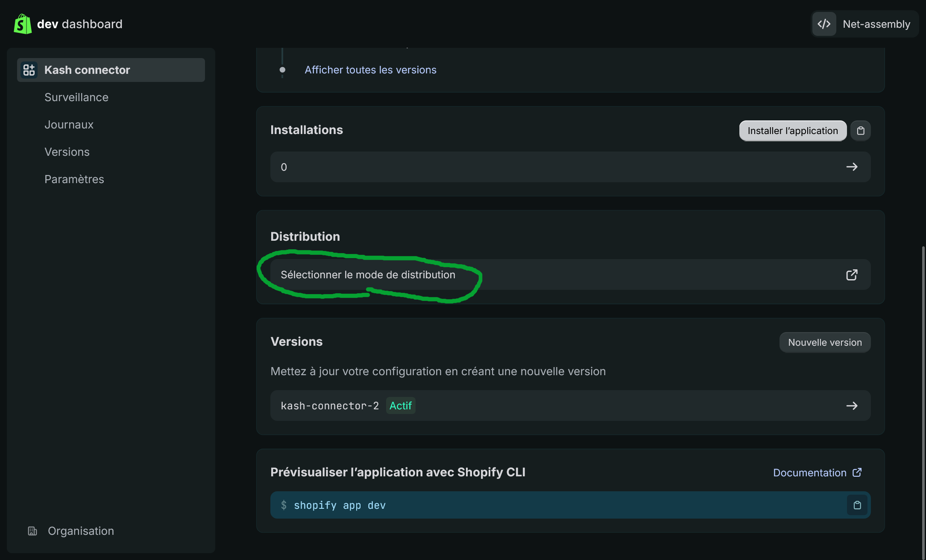Click the kash-connector-2 version name
Image resolution: width=926 pixels, height=560 pixels.
[330, 405]
